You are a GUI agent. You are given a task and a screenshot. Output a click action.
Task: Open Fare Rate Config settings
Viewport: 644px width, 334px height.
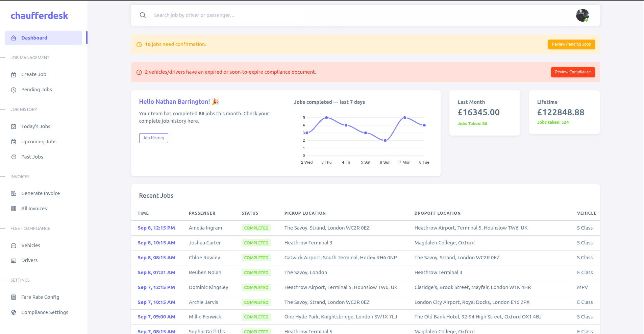(x=44, y=297)
